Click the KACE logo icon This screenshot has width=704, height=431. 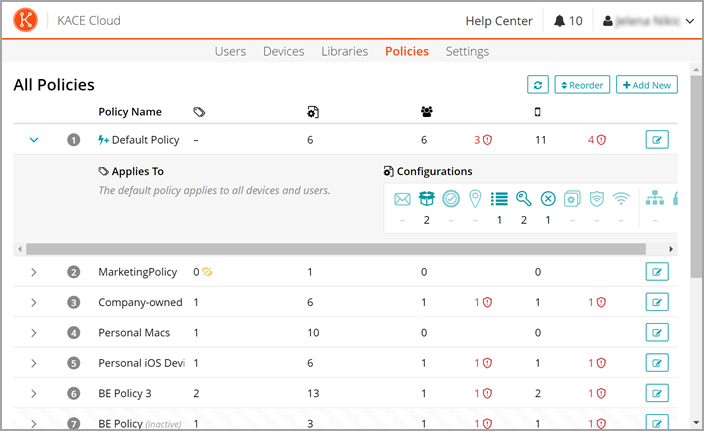click(26, 20)
